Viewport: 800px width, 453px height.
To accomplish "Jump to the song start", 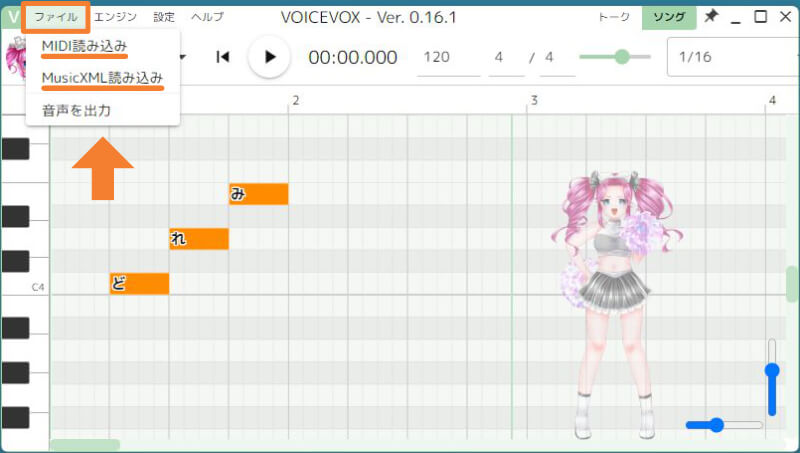I will (x=223, y=57).
